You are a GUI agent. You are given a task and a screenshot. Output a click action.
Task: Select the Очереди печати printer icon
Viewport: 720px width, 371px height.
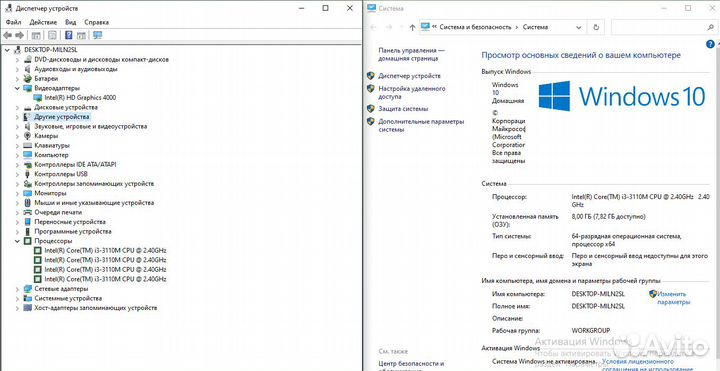[x=27, y=213]
